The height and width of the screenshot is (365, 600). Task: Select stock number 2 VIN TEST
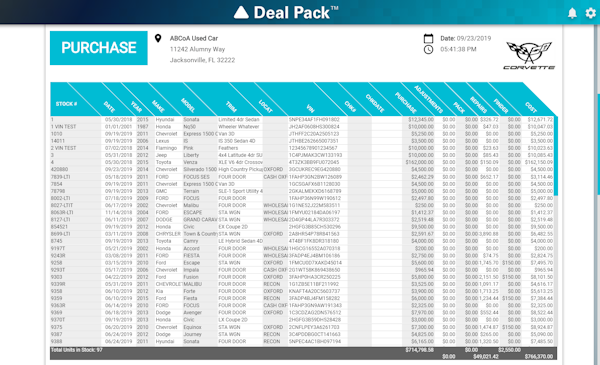click(x=64, y=148)
